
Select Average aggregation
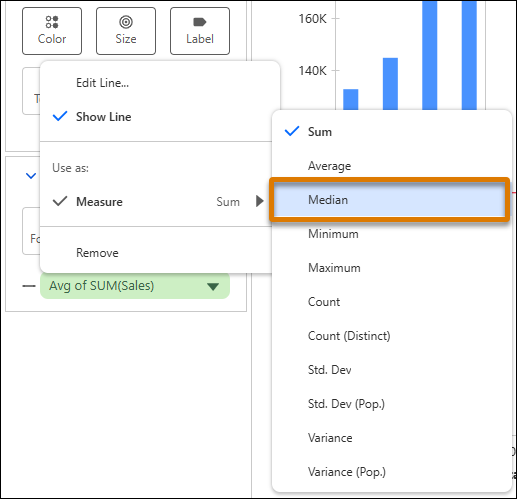point(392,166)
